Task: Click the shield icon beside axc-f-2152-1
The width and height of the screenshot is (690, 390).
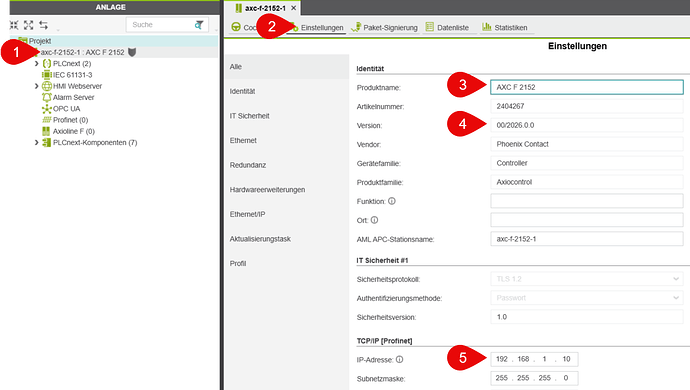Action: [x=132, y=52]
